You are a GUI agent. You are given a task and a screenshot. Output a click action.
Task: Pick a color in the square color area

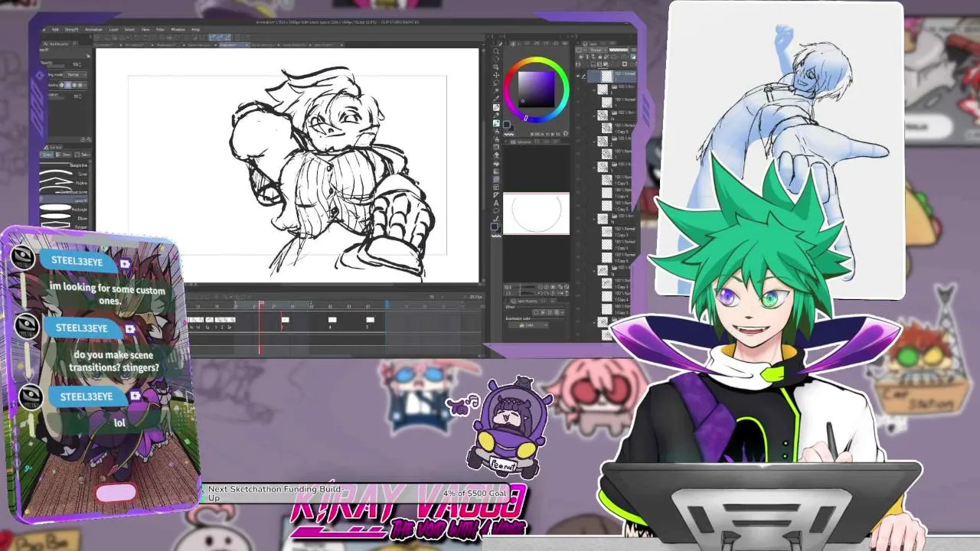(536, 89)
